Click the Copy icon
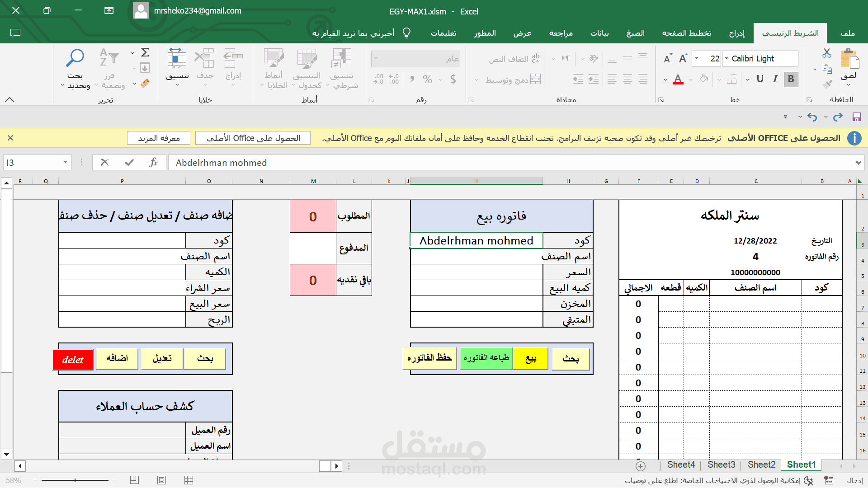Image resolution: width=868 pixels, height=488 pixels. point(827,69)
